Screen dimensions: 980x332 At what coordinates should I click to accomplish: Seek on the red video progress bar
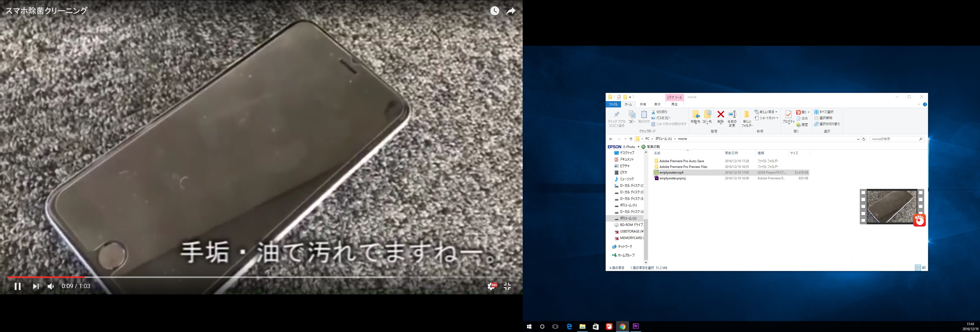(x=46, y=277)
